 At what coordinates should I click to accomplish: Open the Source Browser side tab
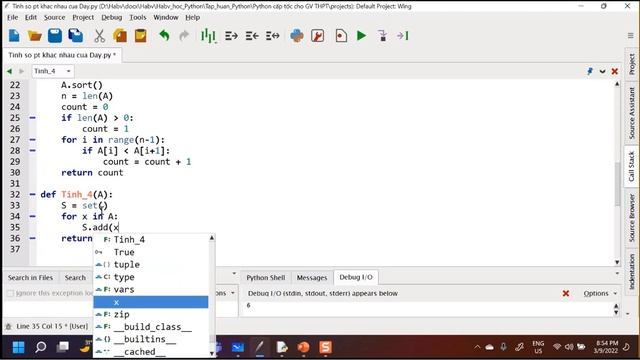pyautogui.click(x=631, y=218)
